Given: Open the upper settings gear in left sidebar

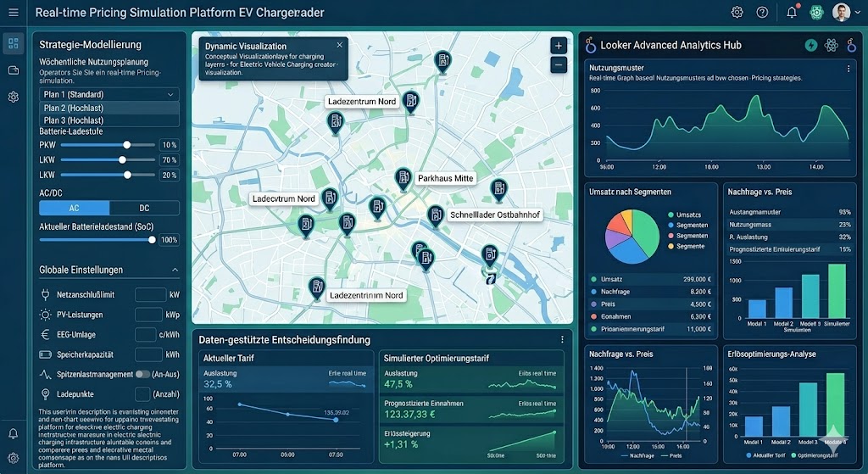Looking at the screenshot, I should (14, 97).
